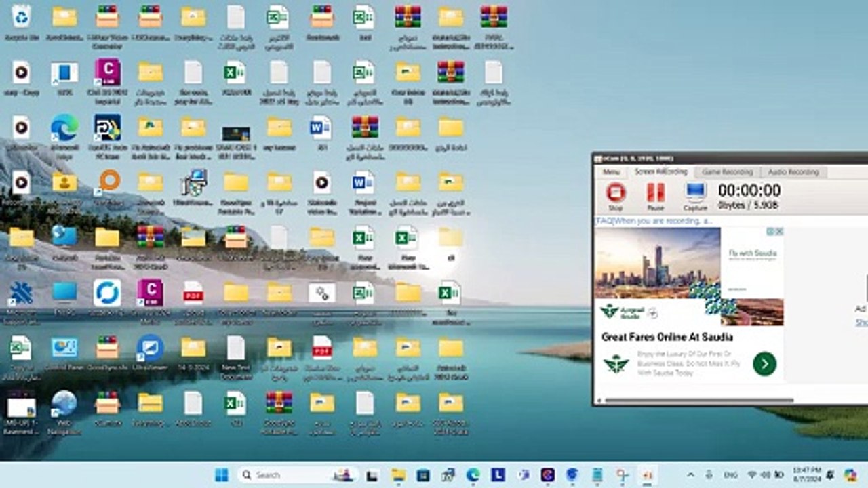This screenshot has width=868, height=488.
Task: Stop the recording in oCam
Action: coord(616,196)
